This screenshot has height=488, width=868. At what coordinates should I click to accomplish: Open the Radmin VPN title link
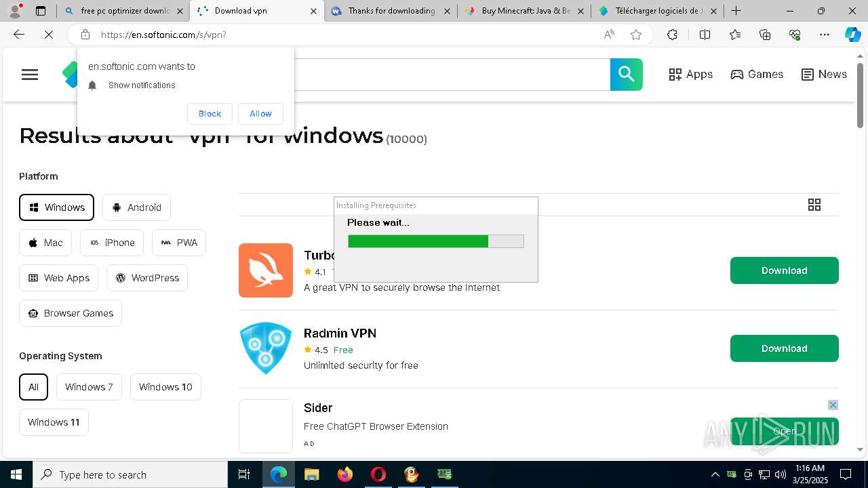[340, 333]
